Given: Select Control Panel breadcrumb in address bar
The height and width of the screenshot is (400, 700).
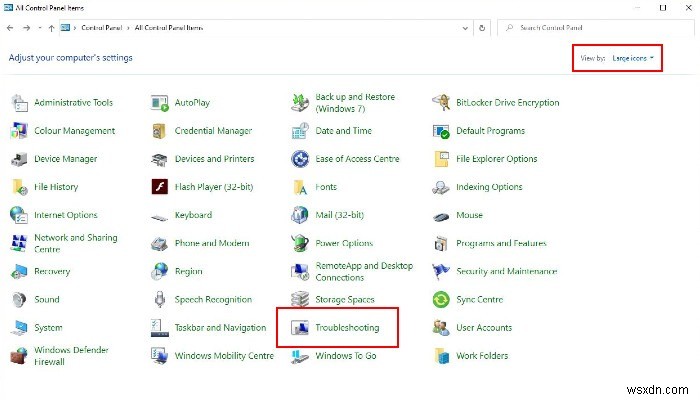Looking at the screenshot, I should pyautogui.click(x=102, y=28).
